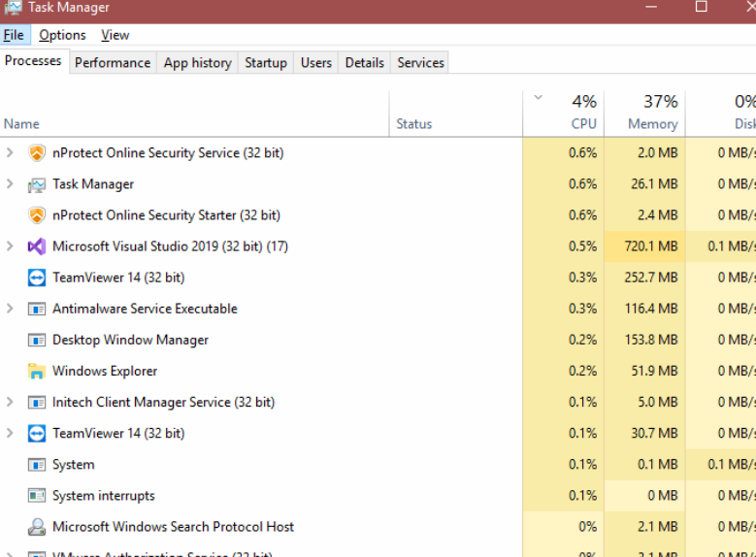Image resolution: width=756 pixels, height=557 pixels.
Task: Click the 252.7 MB memory cell
Action: click(x=645, y=278)
